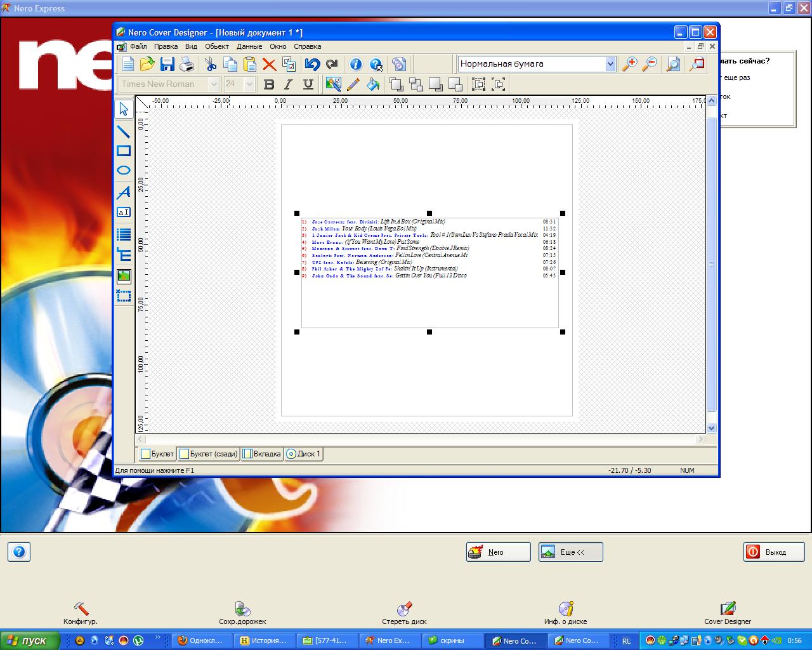Click the blue help icon in Nero Express

click(19, 552)
